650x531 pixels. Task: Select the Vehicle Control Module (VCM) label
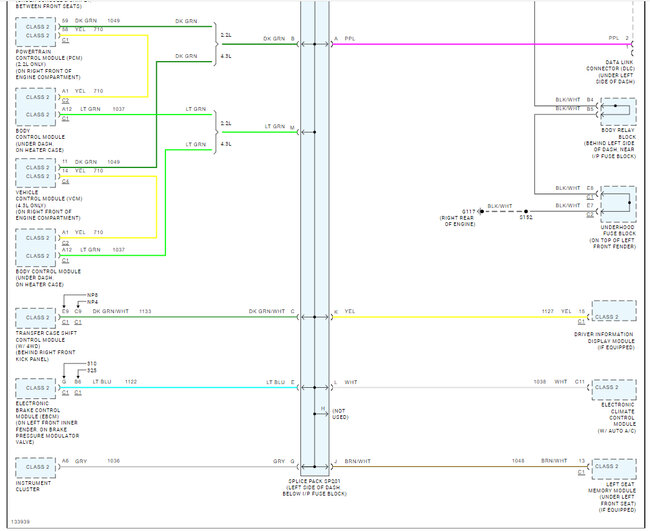(x=49, y=205)
